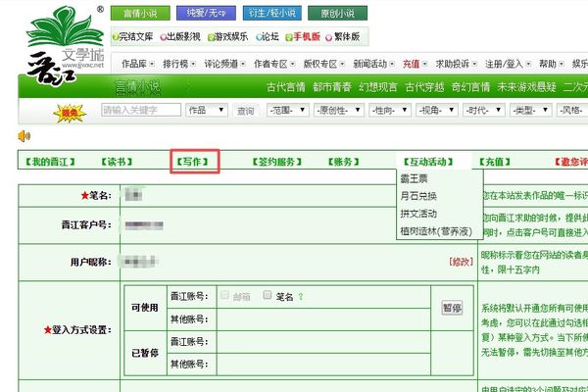Expand the 注册/登入 menu

[x=508, y=64]
